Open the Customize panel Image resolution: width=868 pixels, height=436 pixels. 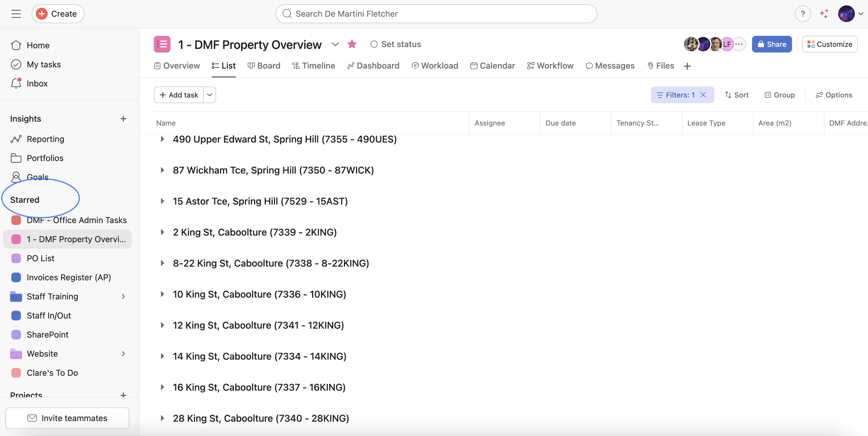pos(830,44)
